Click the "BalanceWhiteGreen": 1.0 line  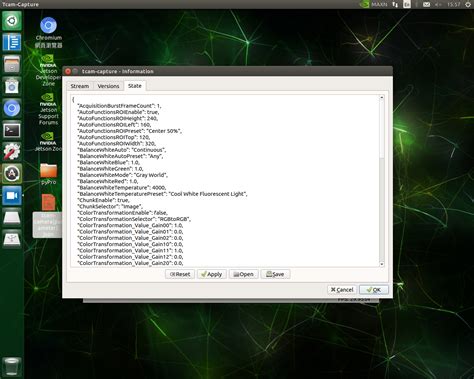click(x=110, y=169)
